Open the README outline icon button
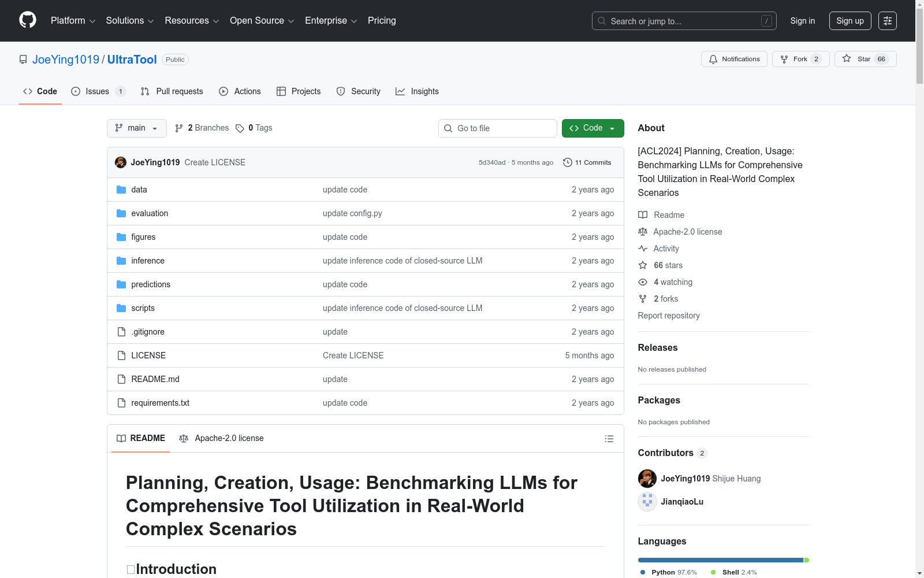Screen dimensions: 924x578 (x=609, y=439)
